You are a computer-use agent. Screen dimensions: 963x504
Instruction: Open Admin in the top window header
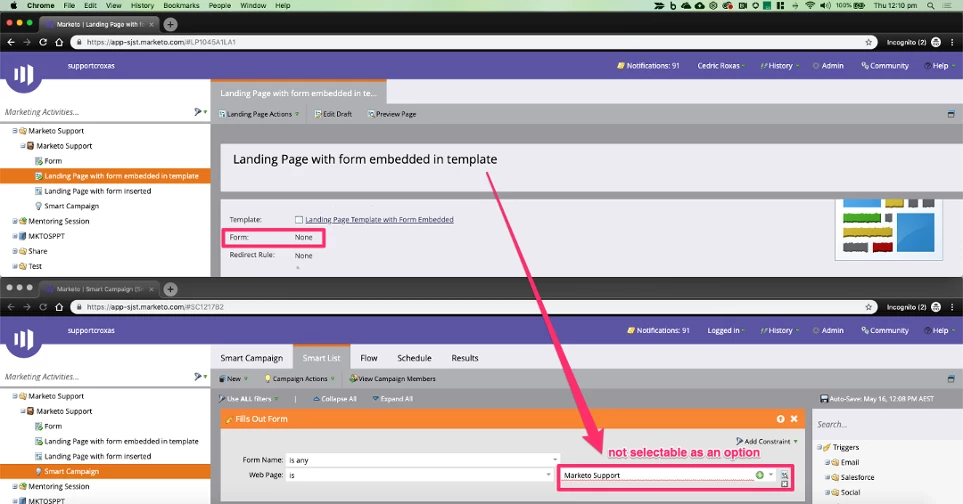(x=828, y=66)
